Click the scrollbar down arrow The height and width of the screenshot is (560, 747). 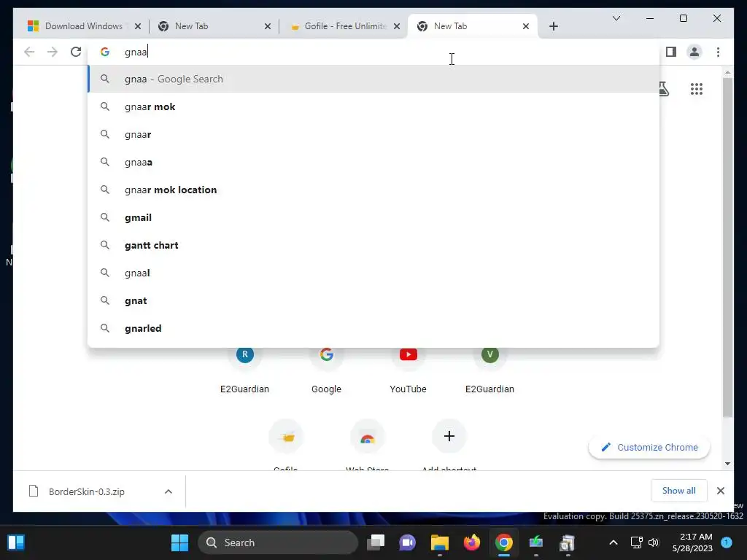click(x=727, y=463)
